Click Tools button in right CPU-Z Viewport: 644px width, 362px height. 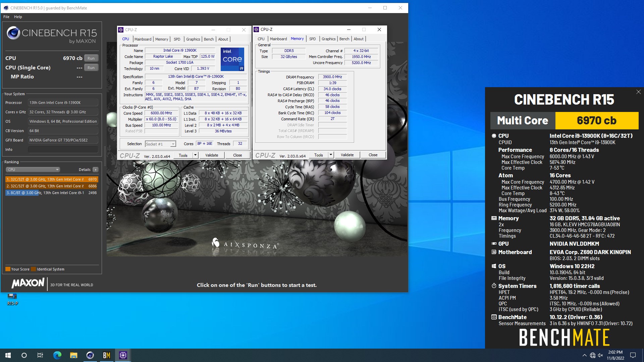[x=319, y=155]
